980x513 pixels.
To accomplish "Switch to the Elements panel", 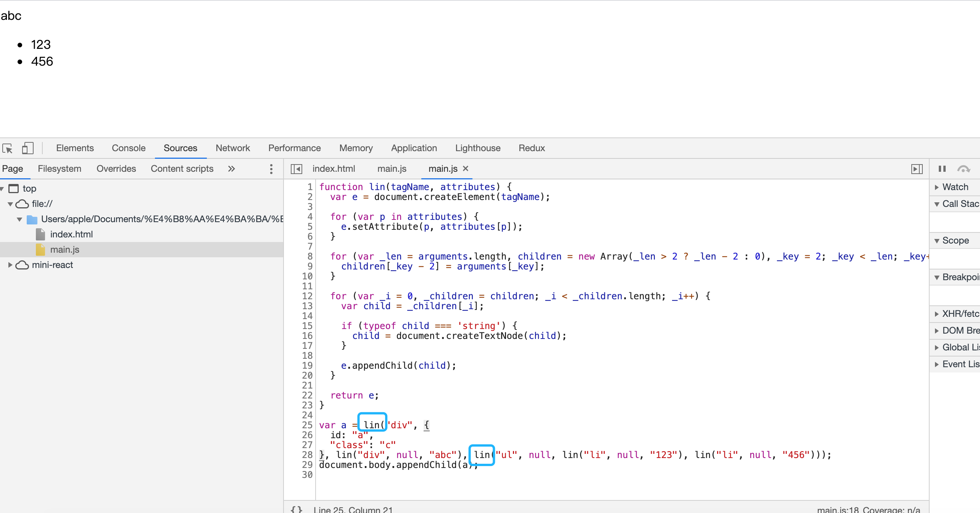I will click(75, 148).
